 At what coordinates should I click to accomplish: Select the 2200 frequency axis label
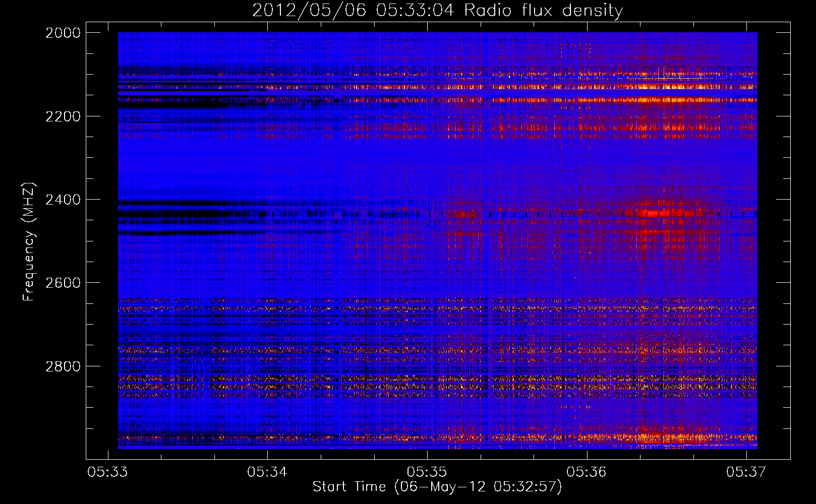click(63, 116)
